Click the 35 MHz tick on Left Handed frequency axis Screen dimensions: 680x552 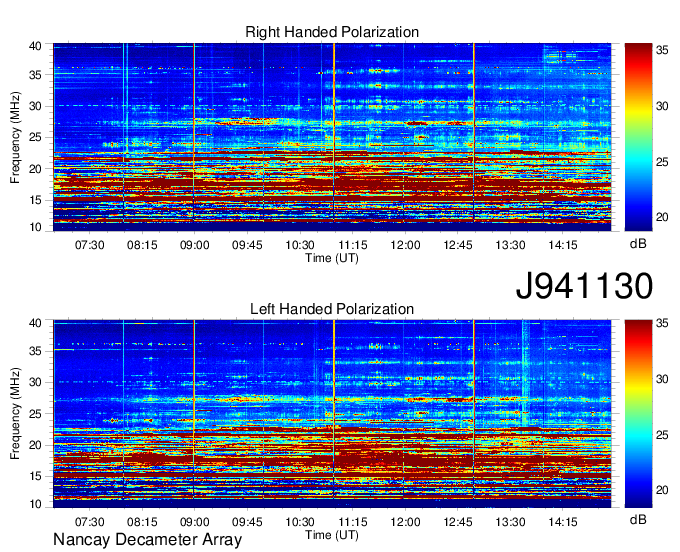click(x=35, y=351)
